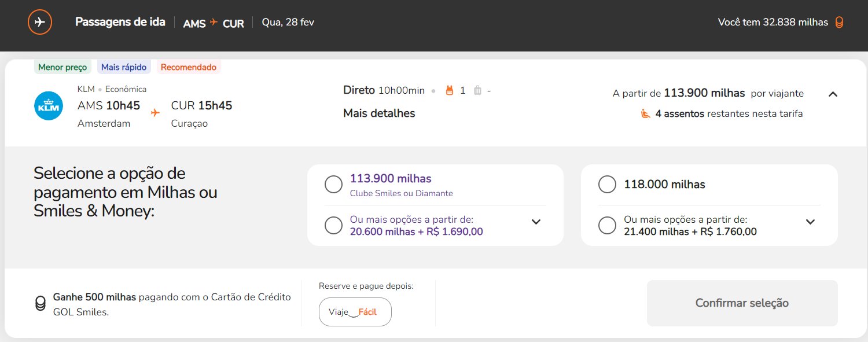Select the 113.900 milhas Clube Smiles option

click(x=333, y=185)
